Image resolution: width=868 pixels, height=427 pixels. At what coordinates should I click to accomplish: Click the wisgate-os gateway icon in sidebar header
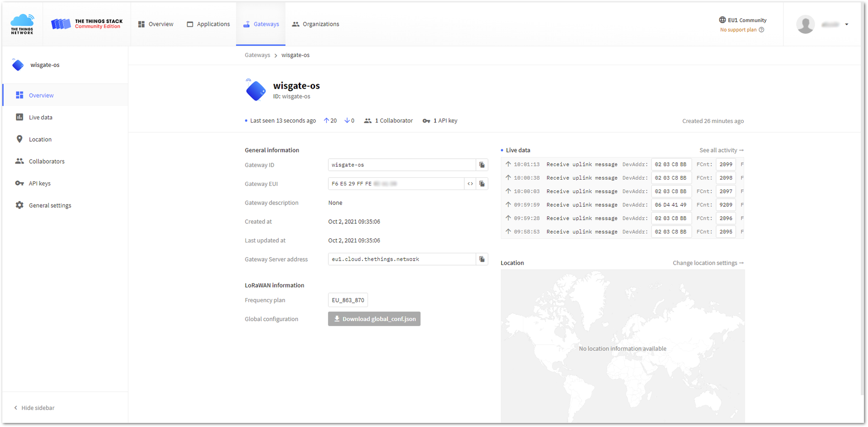(x=18, y=65)
